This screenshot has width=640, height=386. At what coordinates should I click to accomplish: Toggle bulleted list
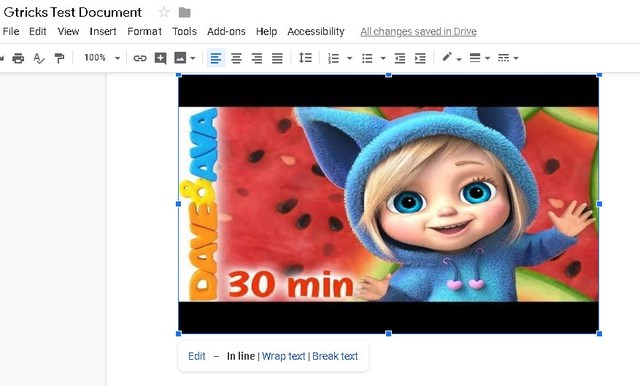click(x=367, y=58)
